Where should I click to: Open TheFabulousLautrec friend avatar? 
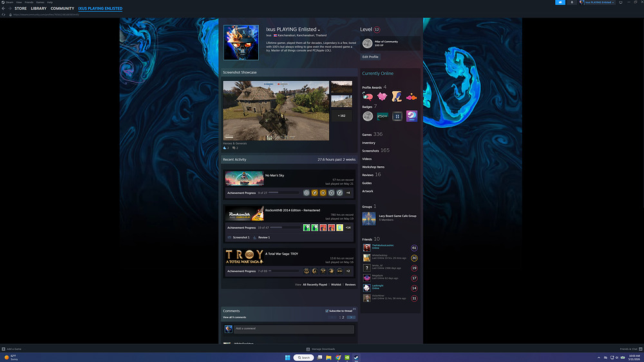click(367, 248)
